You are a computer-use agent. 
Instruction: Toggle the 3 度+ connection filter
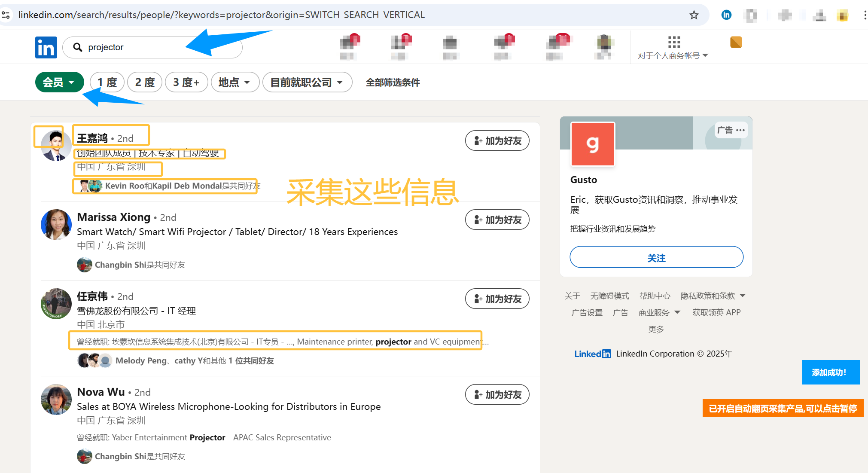[x=186, y=82]
